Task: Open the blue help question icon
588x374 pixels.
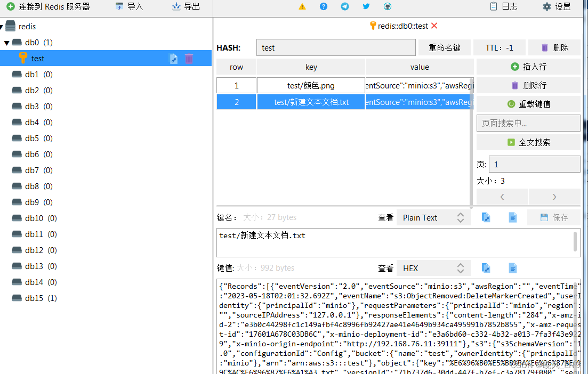Action: [x=323, y=6]
